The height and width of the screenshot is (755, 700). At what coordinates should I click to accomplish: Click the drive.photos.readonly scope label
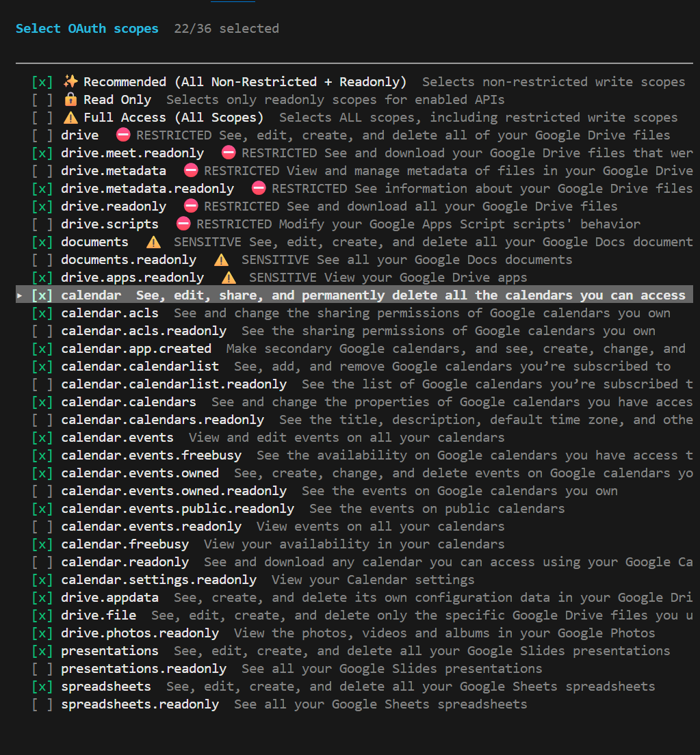click(x=140, y=633)
